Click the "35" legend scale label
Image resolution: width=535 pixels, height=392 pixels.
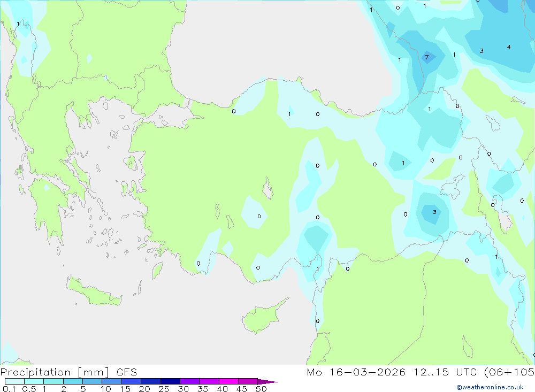[x=203, y=389]
